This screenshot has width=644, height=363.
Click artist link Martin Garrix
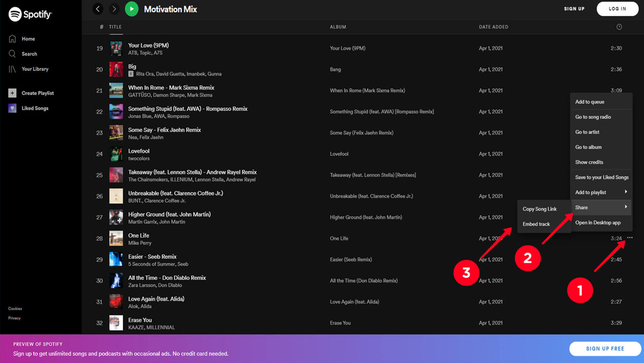coord(143,222)
